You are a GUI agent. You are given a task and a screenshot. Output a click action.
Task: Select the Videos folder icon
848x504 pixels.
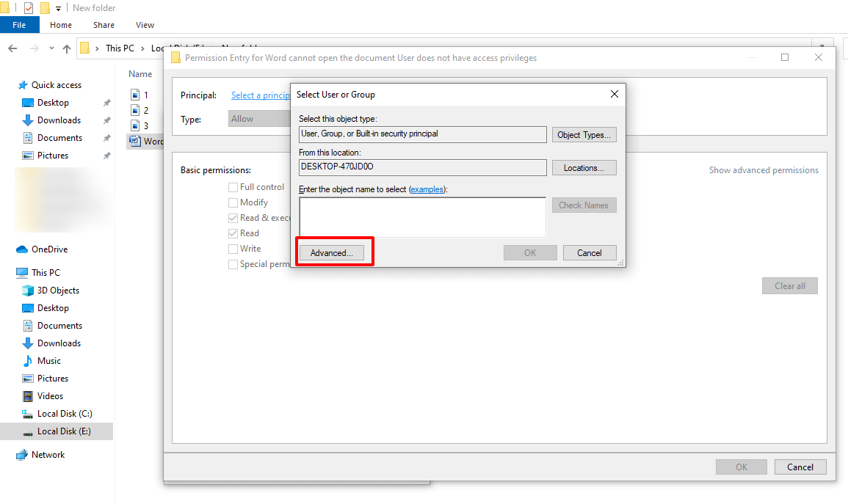(x=28, y=396)
